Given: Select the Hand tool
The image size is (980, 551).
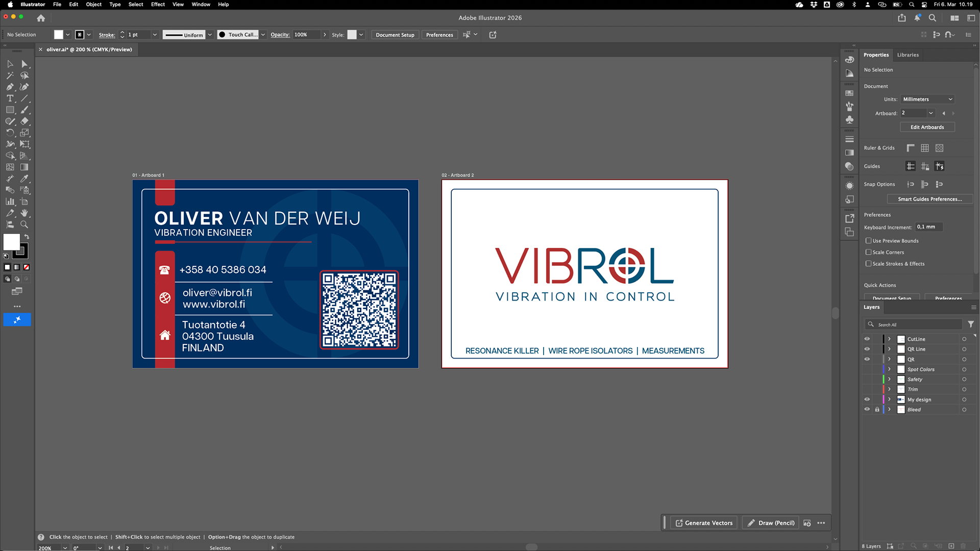Looking at the screenshot, I should [x=24, y=213].
